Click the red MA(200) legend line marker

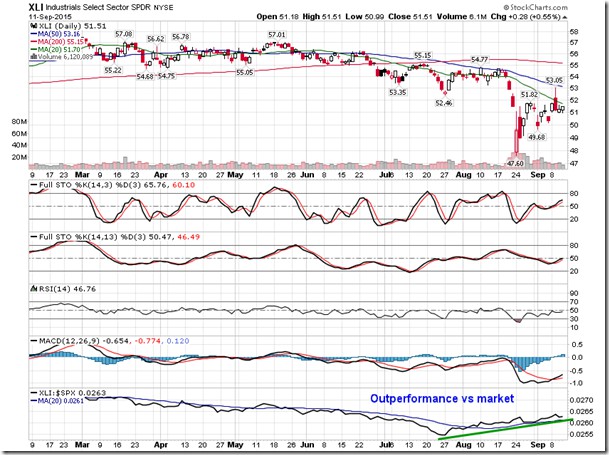(x=33, y=42)
